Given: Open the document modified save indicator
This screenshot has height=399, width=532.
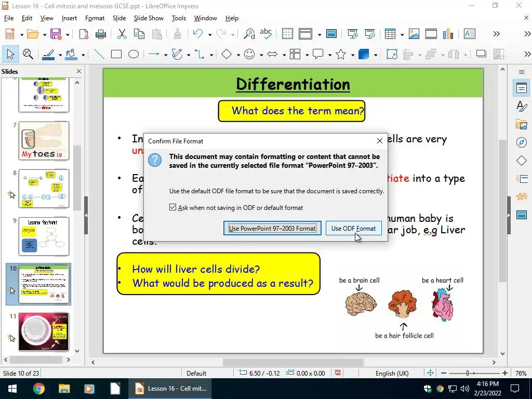Looking at the screenshot, I should tap(338, 373).
